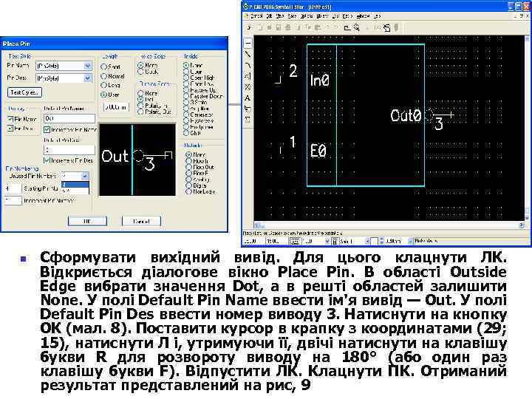This screenshot has width=532, height=399.
Task: Open the Edit menu in Symbol Editor
Action: (x=269, y=16)
